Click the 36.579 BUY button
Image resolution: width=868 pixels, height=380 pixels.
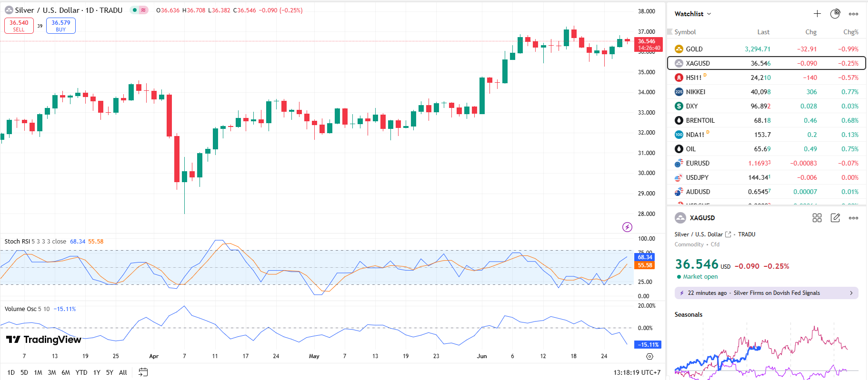click(x=61, y=26)
